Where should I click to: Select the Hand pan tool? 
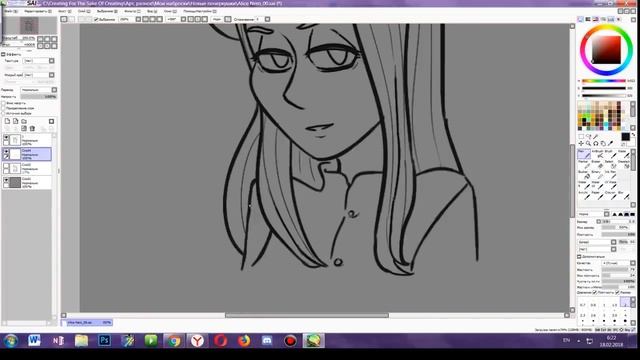click(x=603, y=144)
